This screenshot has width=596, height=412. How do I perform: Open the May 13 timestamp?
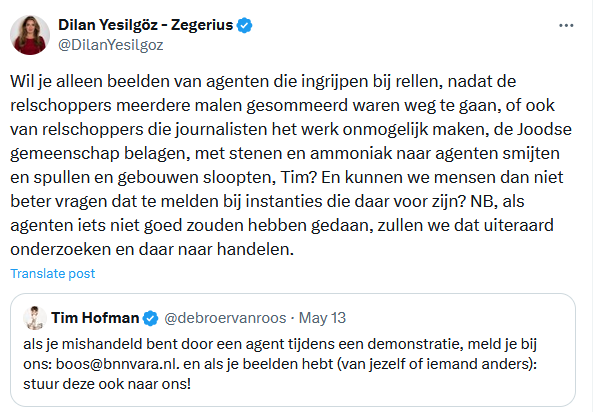pos(322,318)
